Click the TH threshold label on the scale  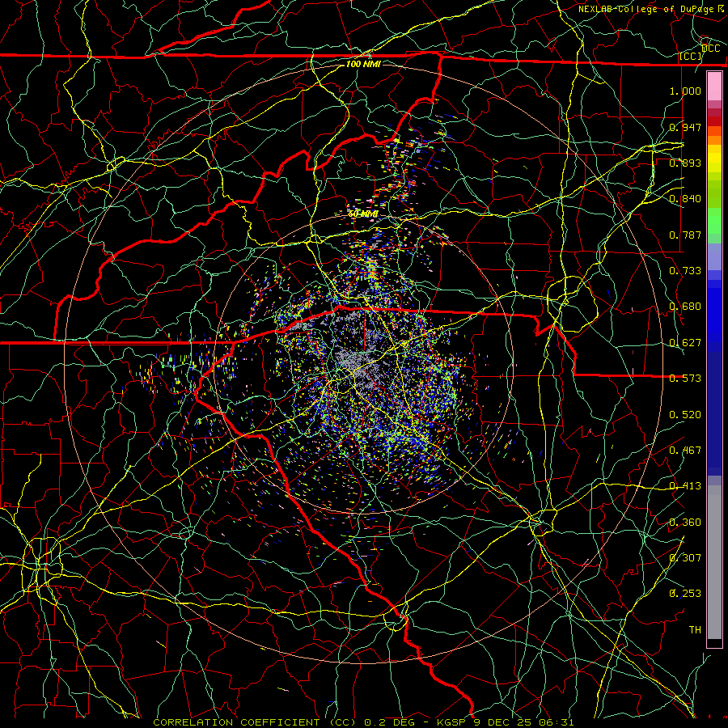click(695, 630)
